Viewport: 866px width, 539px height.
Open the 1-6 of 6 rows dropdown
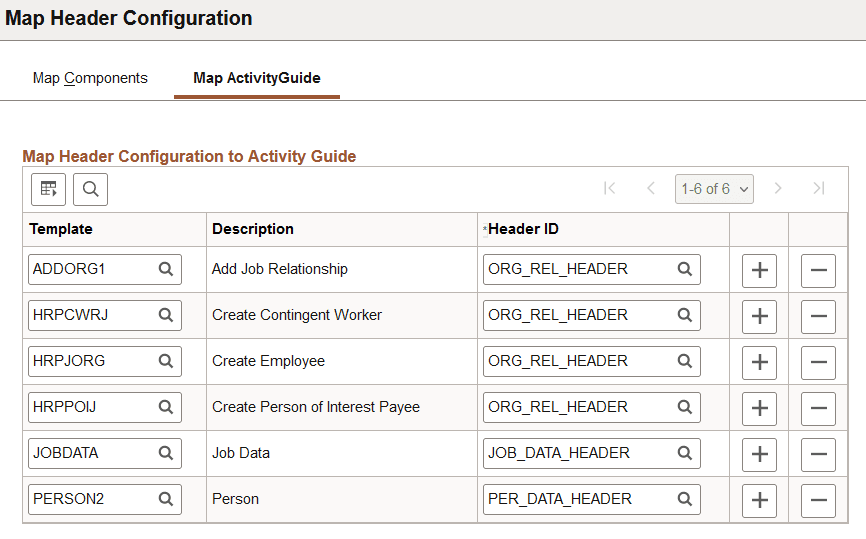point(714,189)
